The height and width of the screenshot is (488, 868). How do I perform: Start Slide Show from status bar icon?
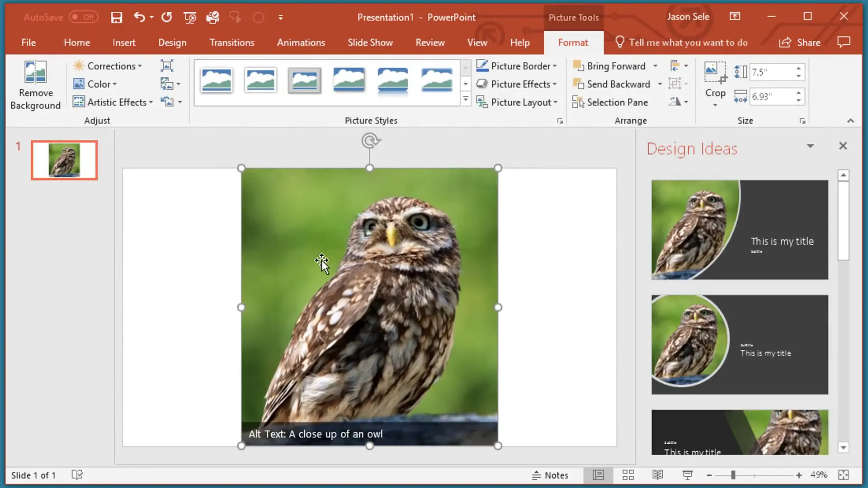(x=688, y=475)
